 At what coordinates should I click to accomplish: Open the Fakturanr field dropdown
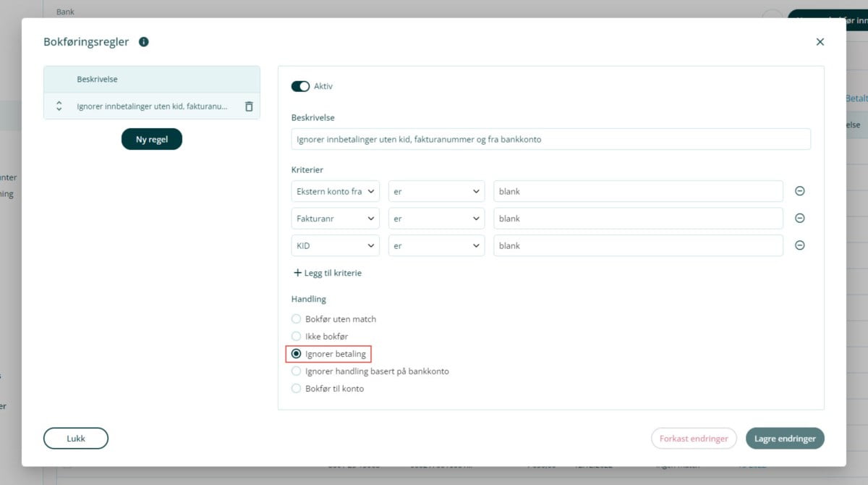tap(335, 219)
